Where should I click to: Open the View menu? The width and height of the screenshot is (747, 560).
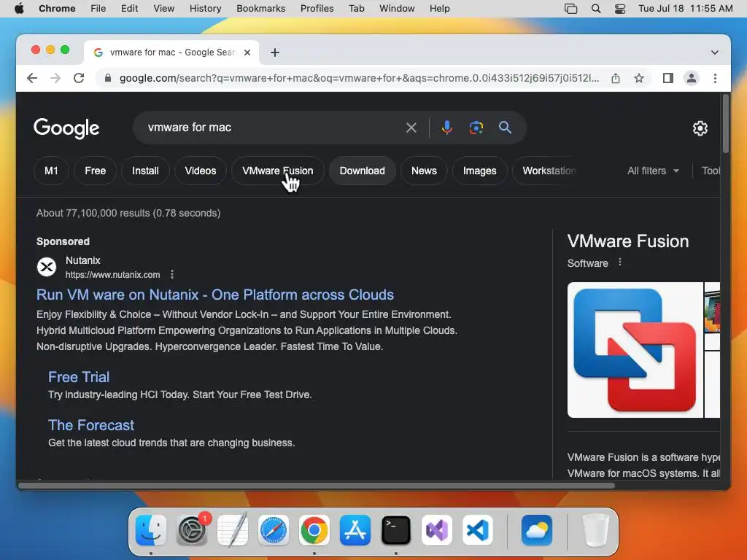click(x=164, y=9)
